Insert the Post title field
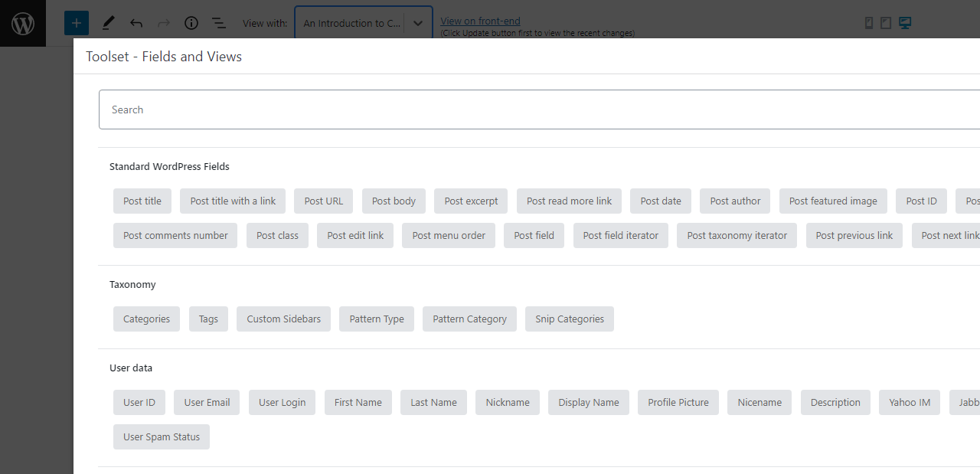980x474 pixels. (142, 201)
